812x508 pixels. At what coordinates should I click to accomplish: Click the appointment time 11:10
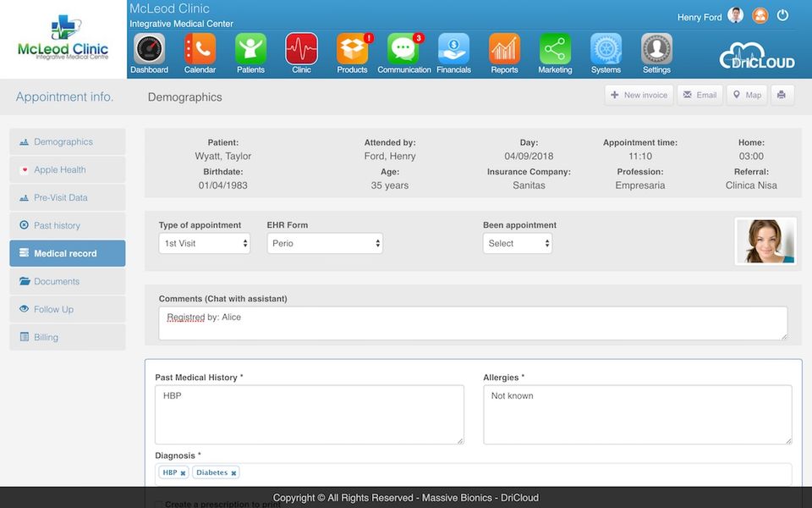pyautogui.click(x=640, y=156)
